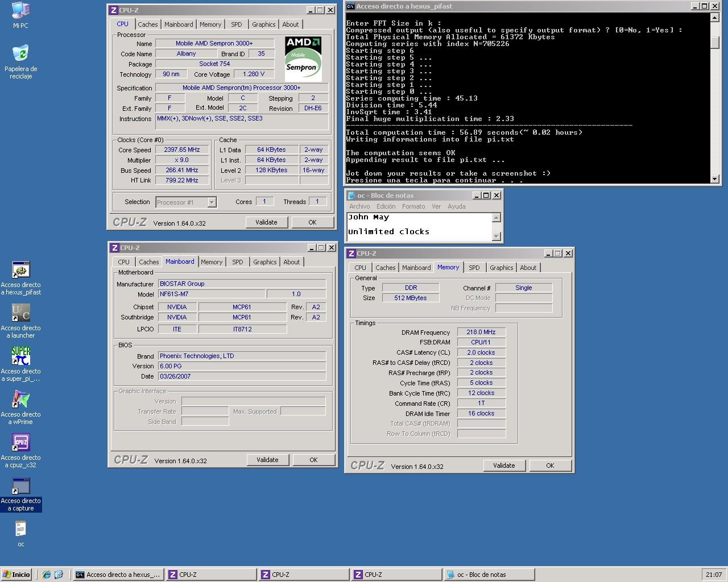Click Validate in the Memory CPU-Z window

click(504, 465)
